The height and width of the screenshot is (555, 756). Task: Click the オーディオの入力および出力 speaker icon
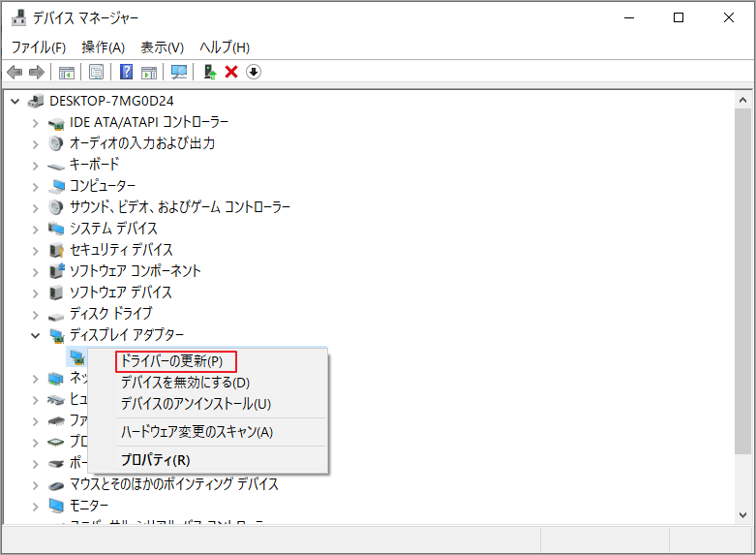pos(56,143)
